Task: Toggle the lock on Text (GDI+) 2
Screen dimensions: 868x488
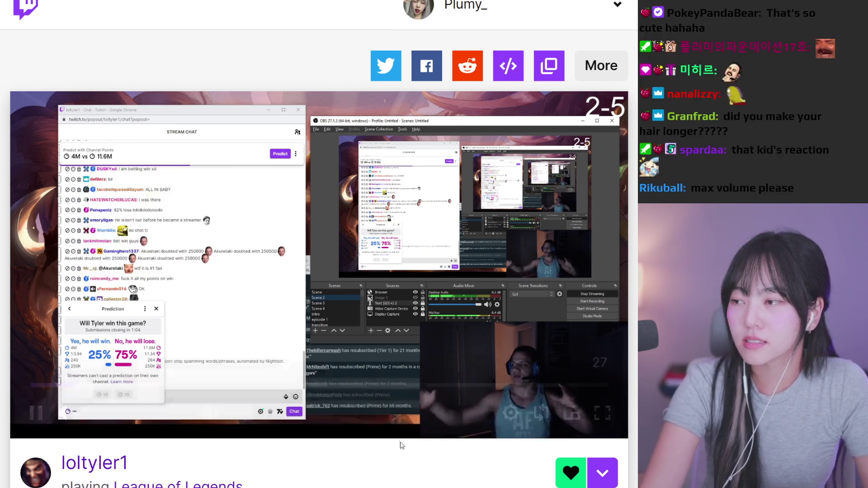Action: tap(423, 303)
